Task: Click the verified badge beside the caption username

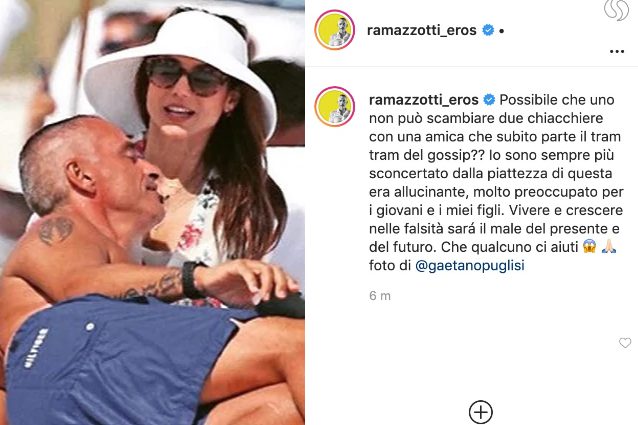Action: tap(489, 100)
